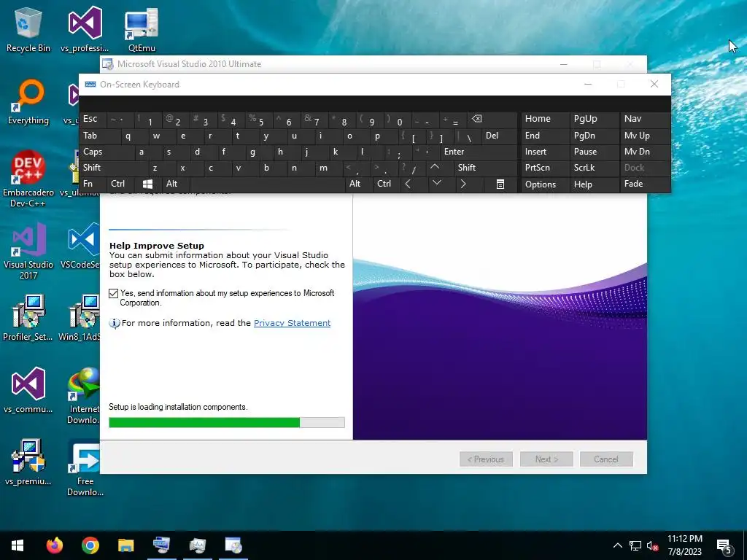
Task: Click the Mv Dn key on the keyboard
Action: [645, 152]
